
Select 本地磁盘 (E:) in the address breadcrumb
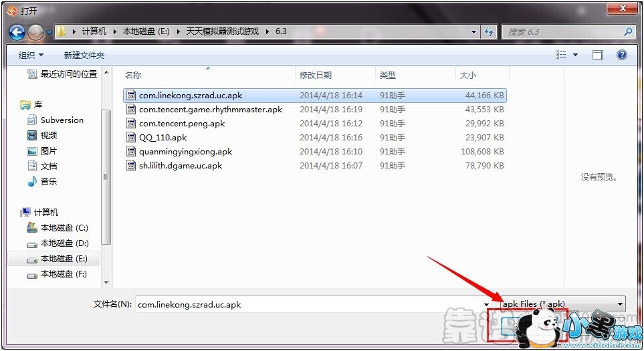146,31
